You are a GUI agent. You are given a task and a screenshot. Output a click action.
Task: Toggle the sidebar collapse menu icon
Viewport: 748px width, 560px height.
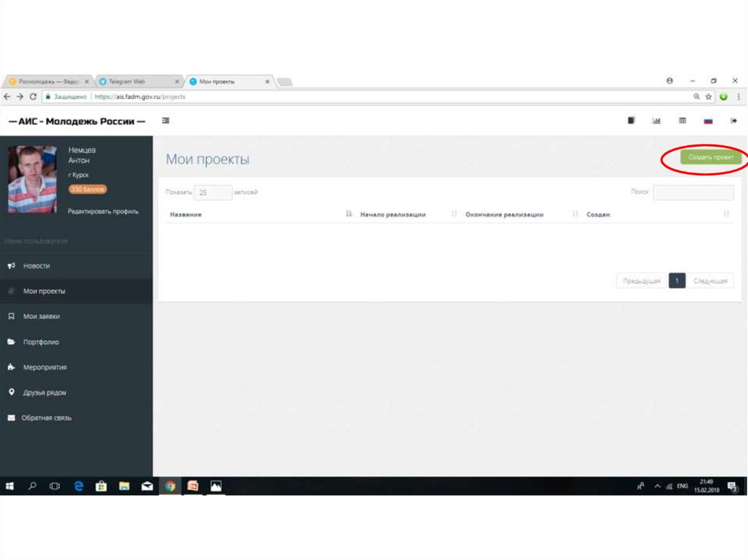point(166,120)
